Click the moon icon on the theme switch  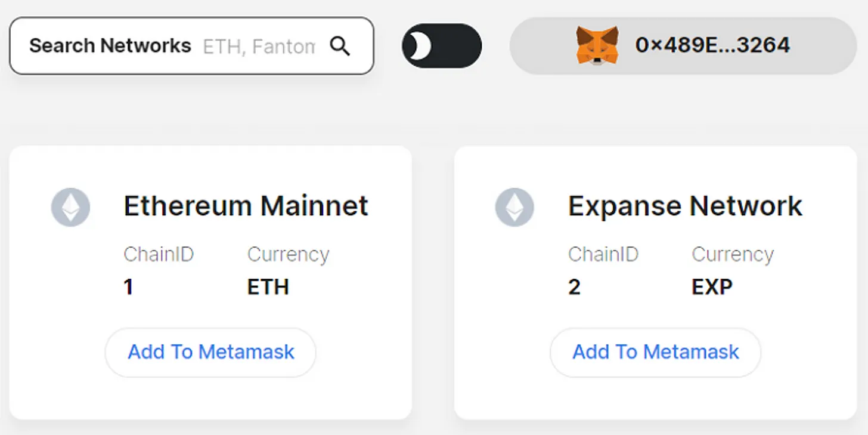point(420,46)
